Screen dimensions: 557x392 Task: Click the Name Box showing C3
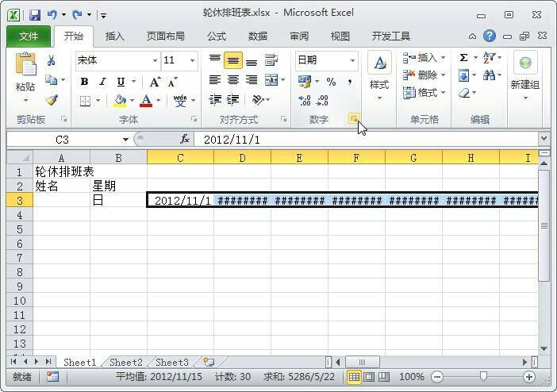point(63,140)
